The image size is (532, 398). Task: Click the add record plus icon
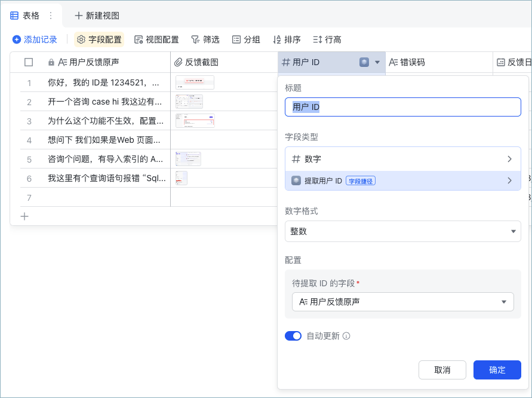coord(17,39)
